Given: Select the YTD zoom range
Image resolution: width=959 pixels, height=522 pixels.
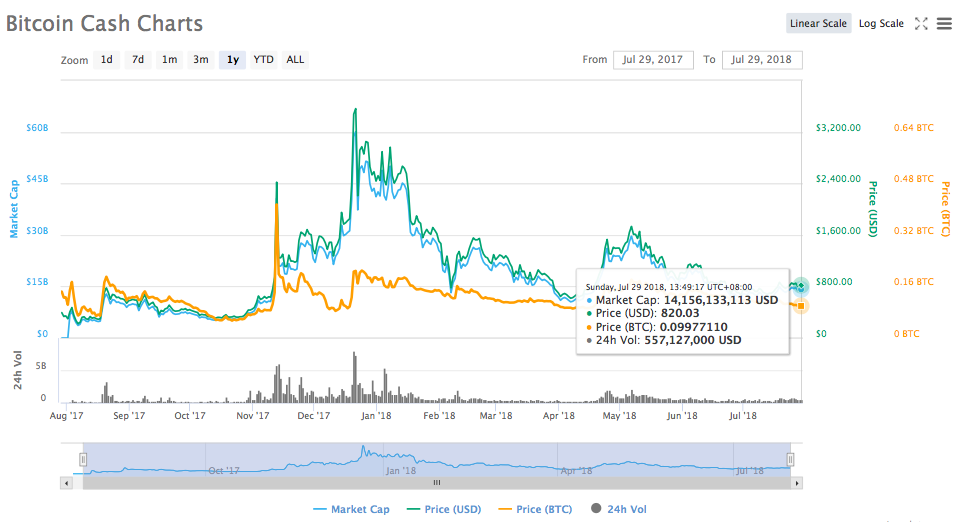Looking at the screenshot, I should [264, 59].
